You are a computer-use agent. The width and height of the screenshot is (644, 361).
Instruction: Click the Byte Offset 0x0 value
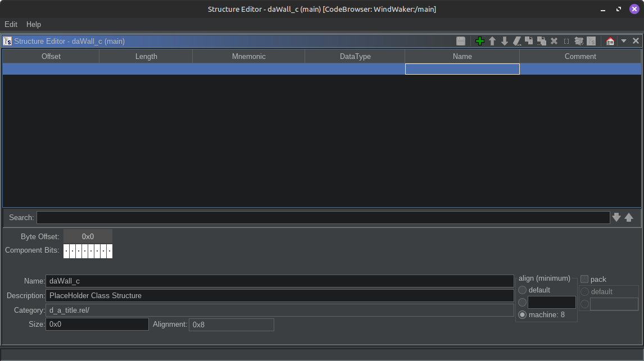88,237
